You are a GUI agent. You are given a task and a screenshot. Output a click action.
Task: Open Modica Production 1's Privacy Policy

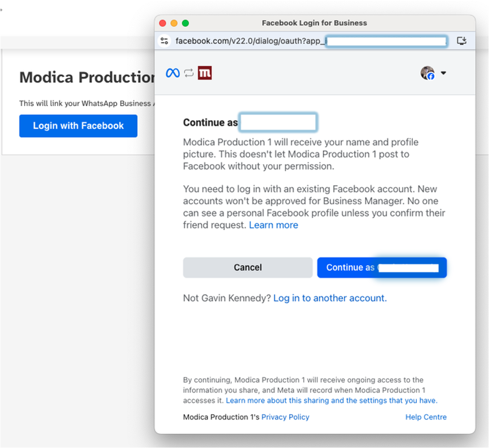point(285,417)
